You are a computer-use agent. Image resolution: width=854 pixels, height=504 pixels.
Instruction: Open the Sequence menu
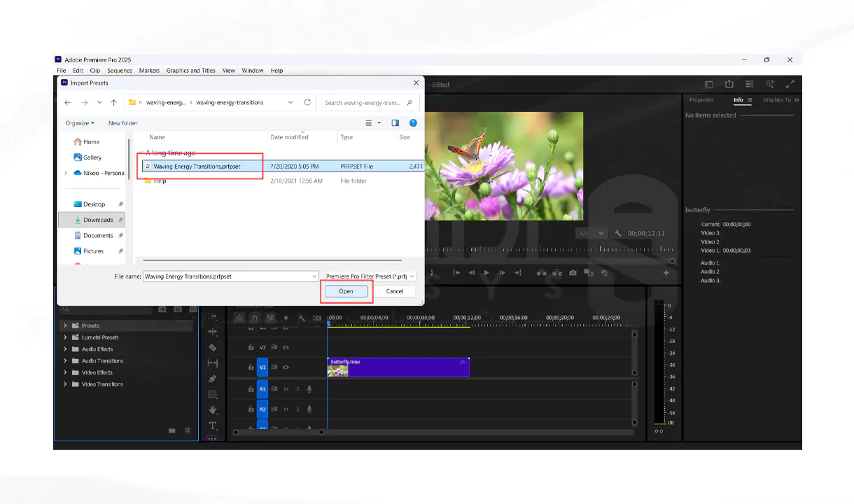coord(120,71)
